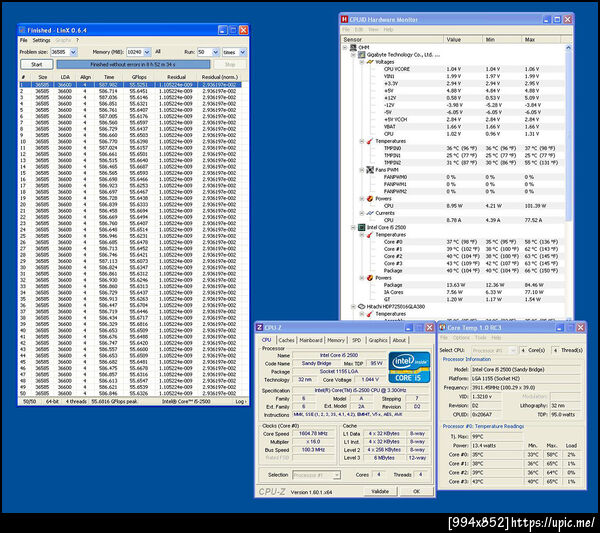The width and height of the screenshot is (600, 533).
Task: Open View menu in Hardware Monitor
Action: coord(373,29)
